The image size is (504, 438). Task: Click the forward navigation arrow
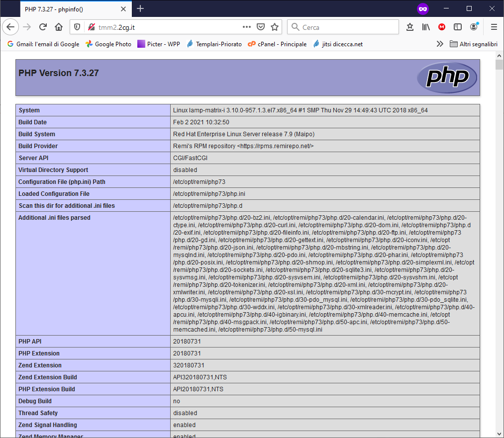27,27
